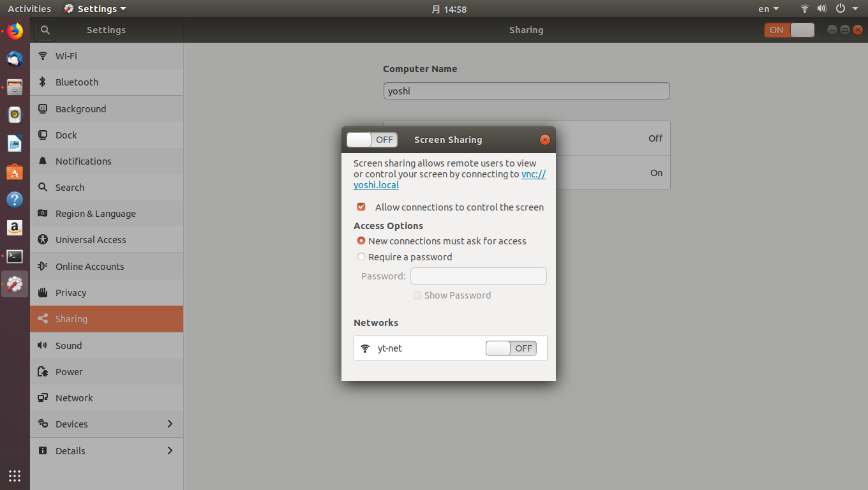Click the yt-net Wi-Fi signal icon

365,348
